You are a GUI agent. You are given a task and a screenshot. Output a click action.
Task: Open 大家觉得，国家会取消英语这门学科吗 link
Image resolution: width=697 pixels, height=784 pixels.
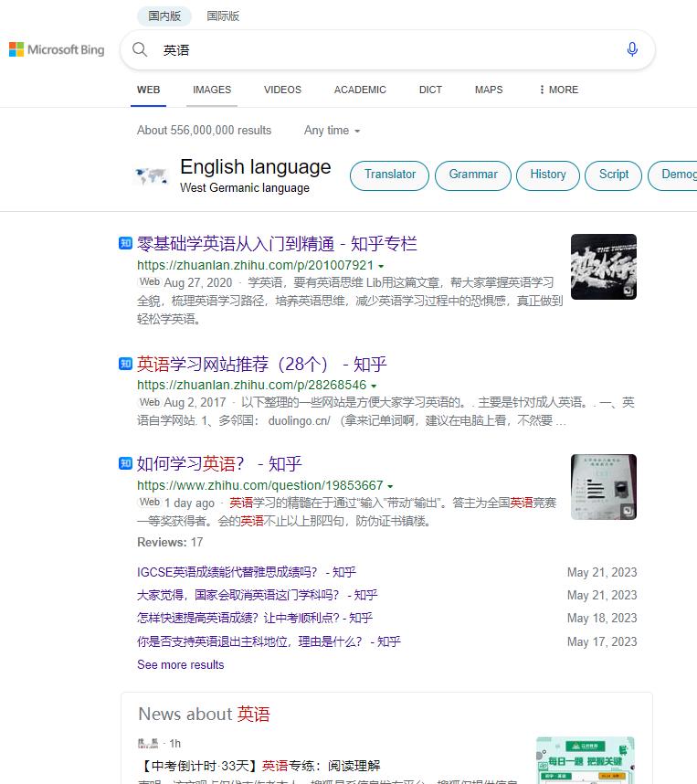(258, 595)
